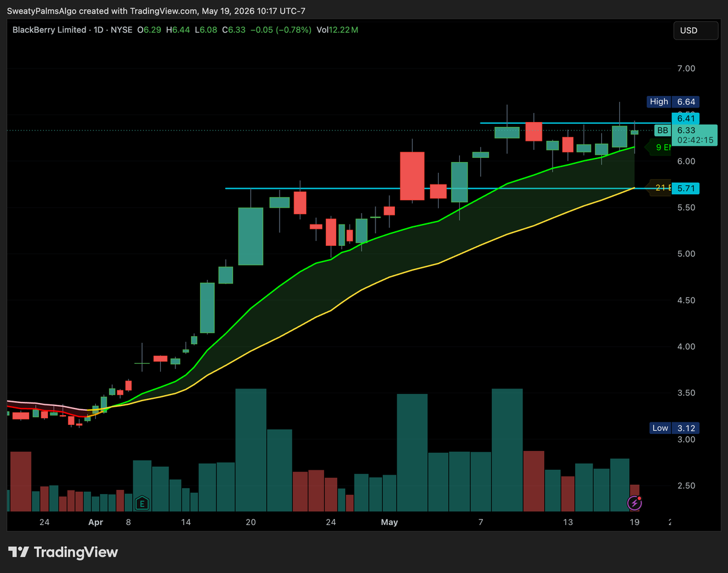Click the 4.00 price axis label

coord(686,347)
